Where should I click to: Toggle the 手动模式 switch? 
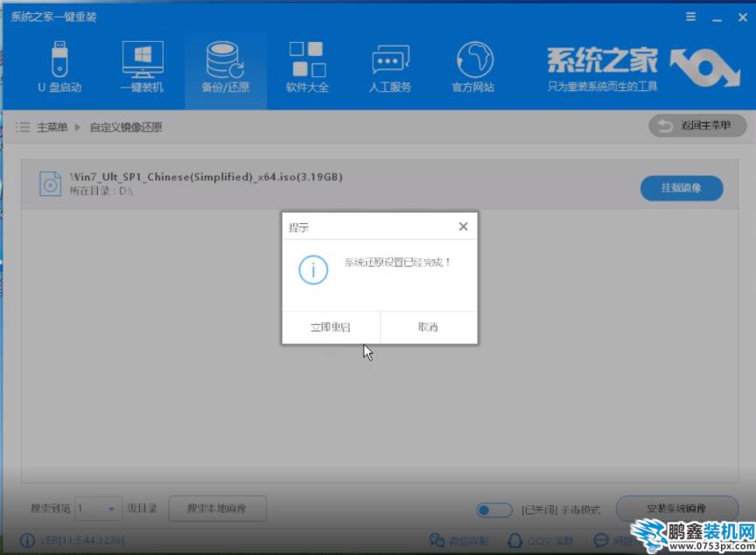493,509
